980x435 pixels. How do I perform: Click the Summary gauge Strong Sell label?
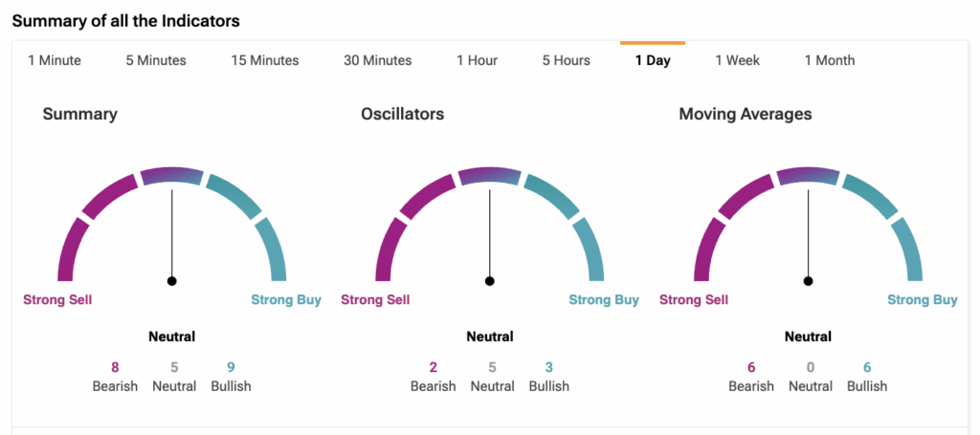tap(57, 300)
